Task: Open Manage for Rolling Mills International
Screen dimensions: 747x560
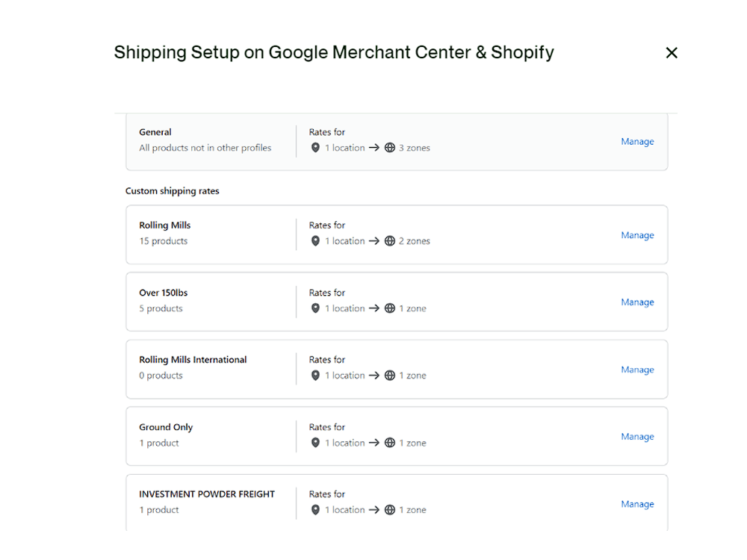Action: coord(637,369)
